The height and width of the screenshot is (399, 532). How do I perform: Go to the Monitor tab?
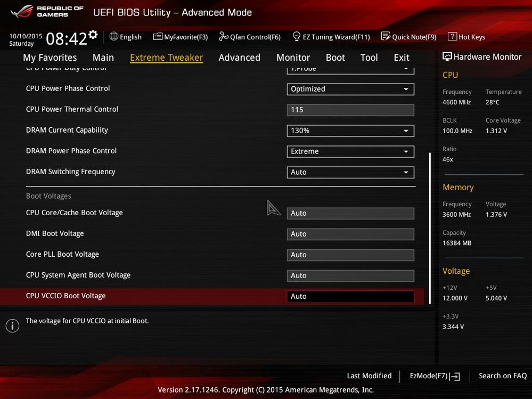pos(293,58)
